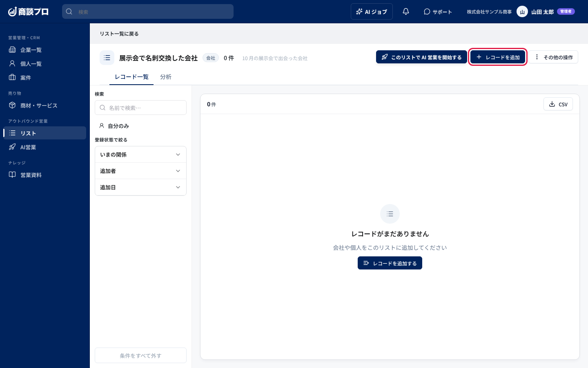Go to 企業一覧 in sidebar
The height and width of the screenshot is (368, 588).
(45, 50)
